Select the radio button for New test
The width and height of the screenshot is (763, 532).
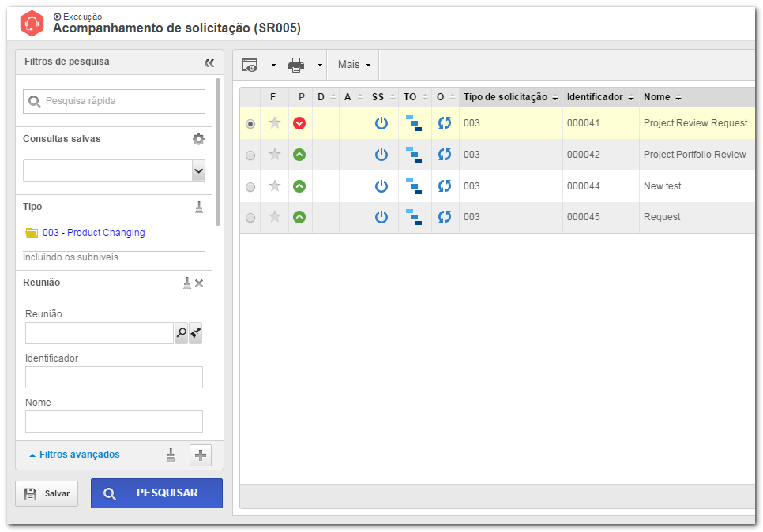250,187
